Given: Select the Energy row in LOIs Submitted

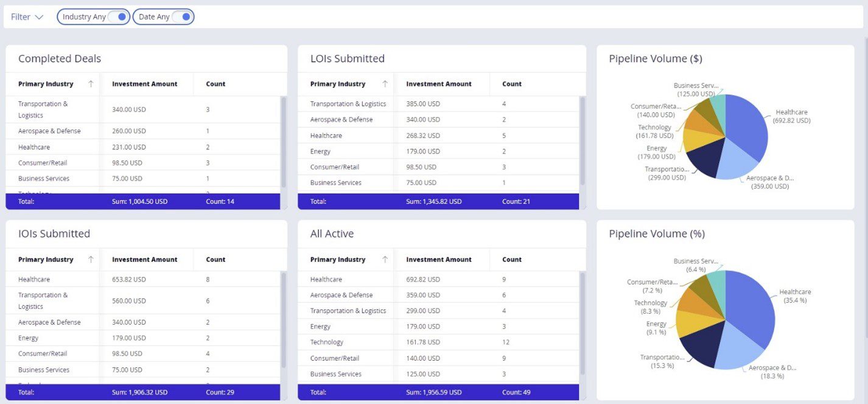Looking at the screenshot, I should [x=438, y=152].
